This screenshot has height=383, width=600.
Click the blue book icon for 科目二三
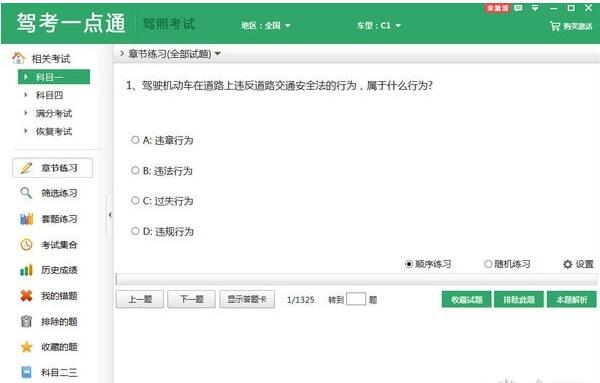tap(26, 372)
